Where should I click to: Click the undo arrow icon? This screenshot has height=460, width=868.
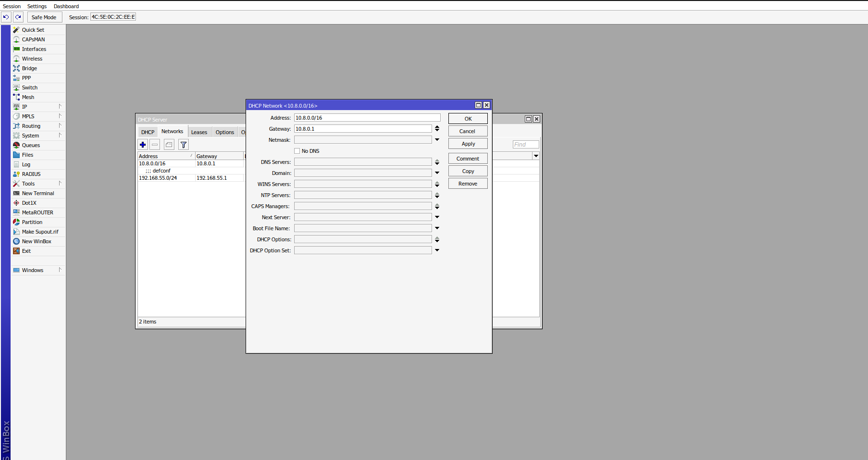[x=6, y=17]
